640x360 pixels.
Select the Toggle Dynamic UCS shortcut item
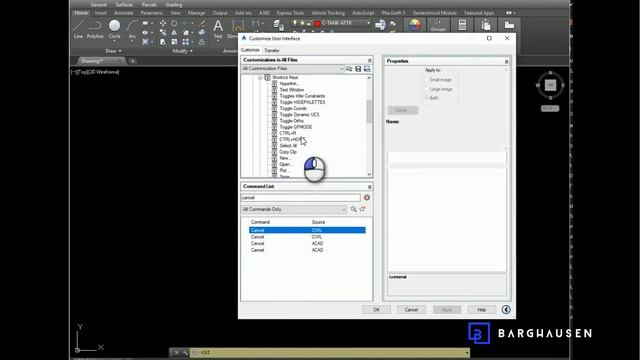tap(300, 115)
